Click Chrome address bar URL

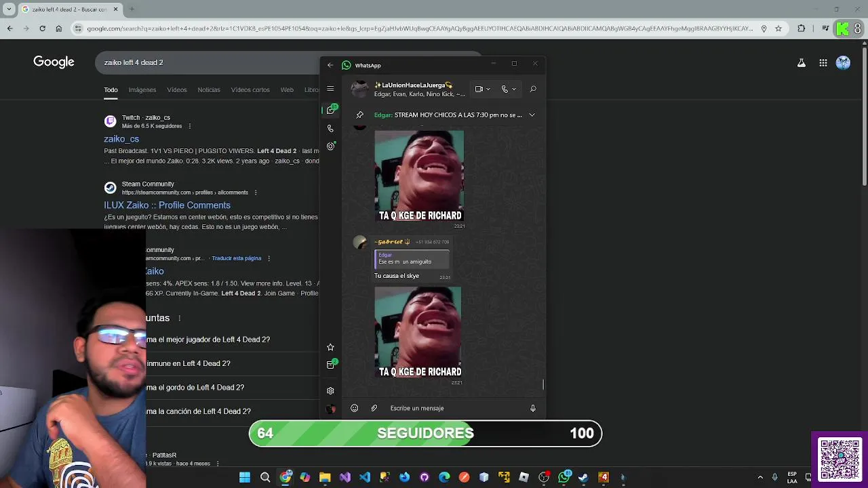pyautogui.click(x=419, y=28)
